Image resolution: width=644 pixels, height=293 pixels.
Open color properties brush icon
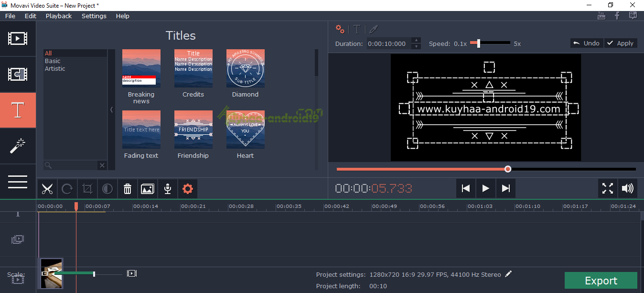click(374, 29)
